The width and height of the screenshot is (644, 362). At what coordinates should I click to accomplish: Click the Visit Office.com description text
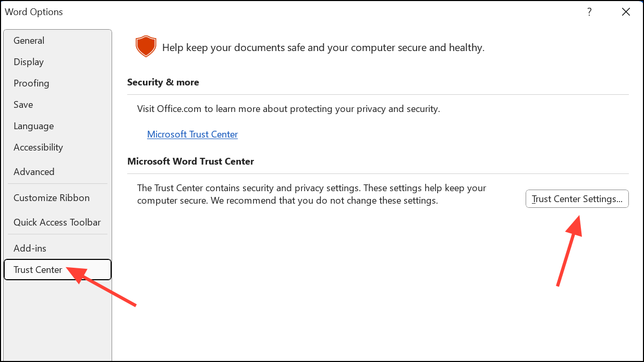pyautogui.click(x=288, y=109)
